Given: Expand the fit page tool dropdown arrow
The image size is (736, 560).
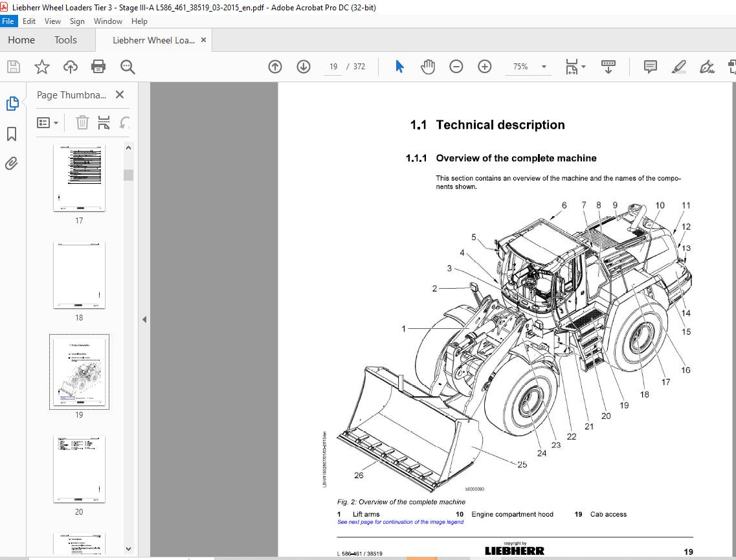Looking at the screenshot, I should pos(583,67).
